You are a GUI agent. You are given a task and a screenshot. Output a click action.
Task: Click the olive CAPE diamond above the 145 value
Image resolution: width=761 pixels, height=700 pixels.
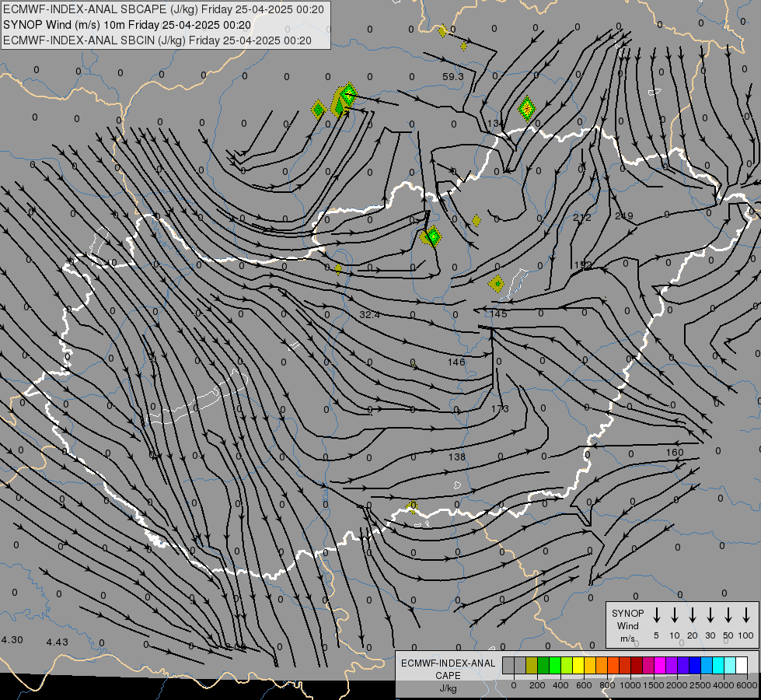(497, 284)
